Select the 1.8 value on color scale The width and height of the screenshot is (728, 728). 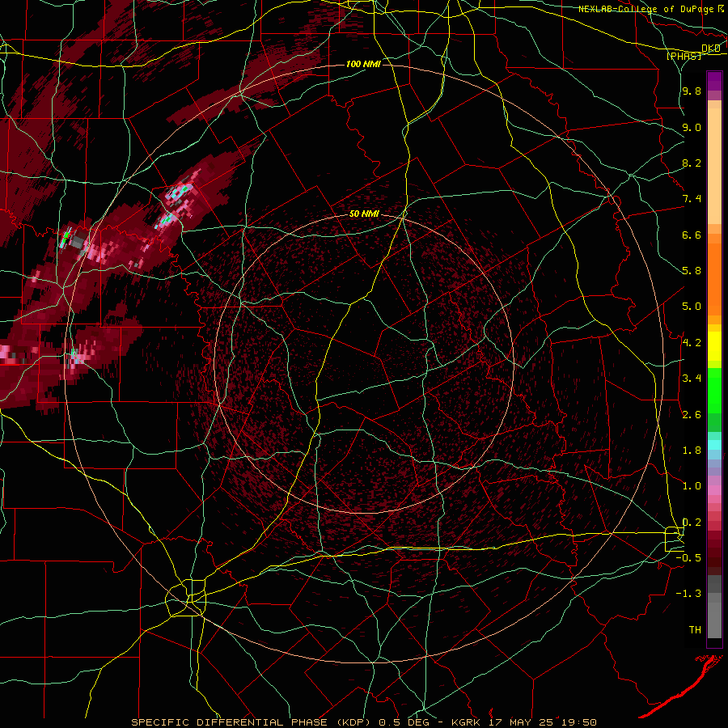[x=692, y=451]
